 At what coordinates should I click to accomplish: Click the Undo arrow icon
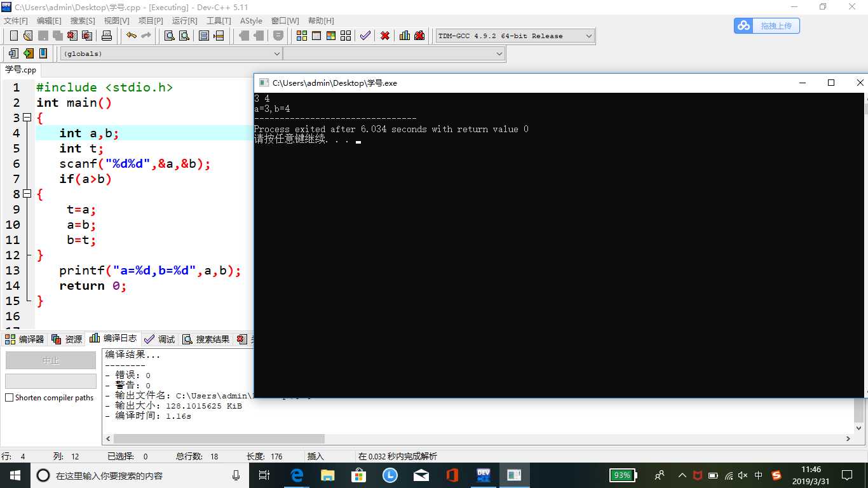coord(131,36)
